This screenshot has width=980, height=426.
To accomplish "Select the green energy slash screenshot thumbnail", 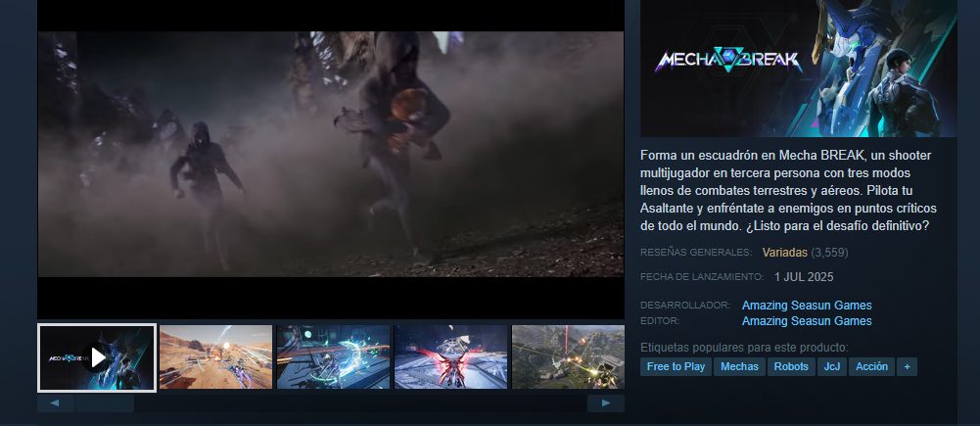I will [333, 356].
